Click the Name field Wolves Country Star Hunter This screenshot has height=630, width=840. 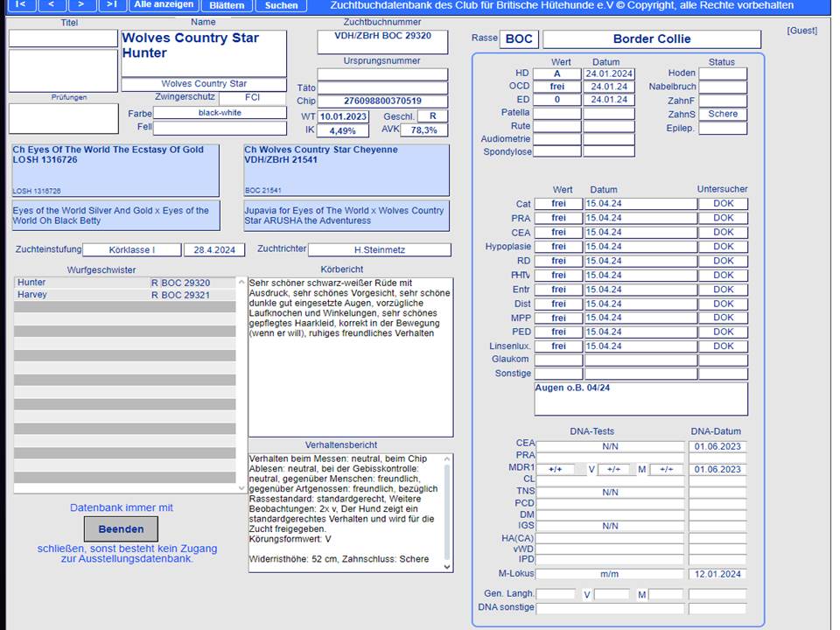[204, 53]
